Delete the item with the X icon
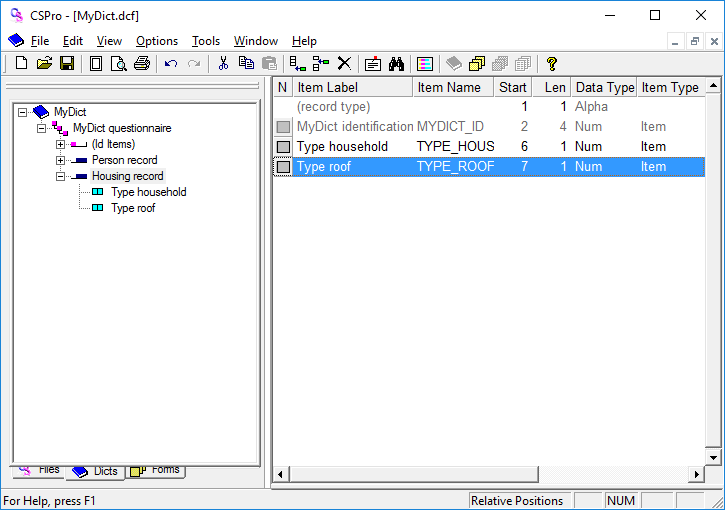This screenshot has height=510, width=725. coord(344,64)
